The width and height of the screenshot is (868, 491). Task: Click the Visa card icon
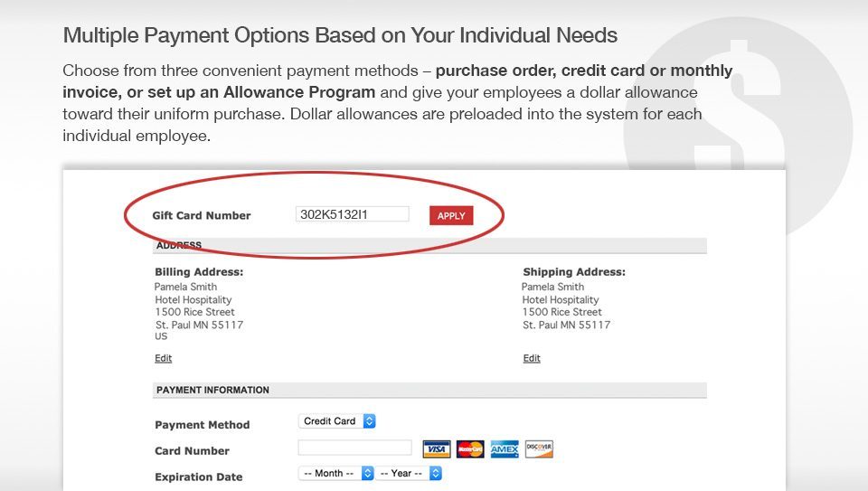(436, 449)
